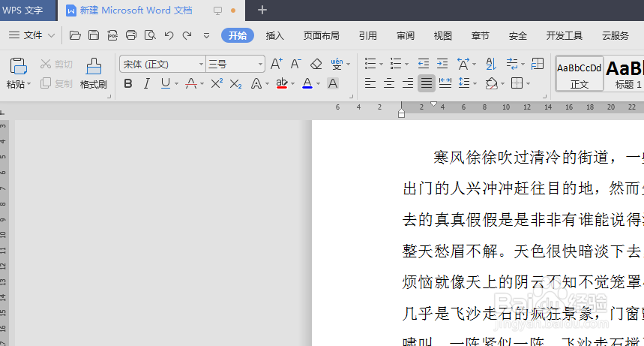Align text left

370,83
